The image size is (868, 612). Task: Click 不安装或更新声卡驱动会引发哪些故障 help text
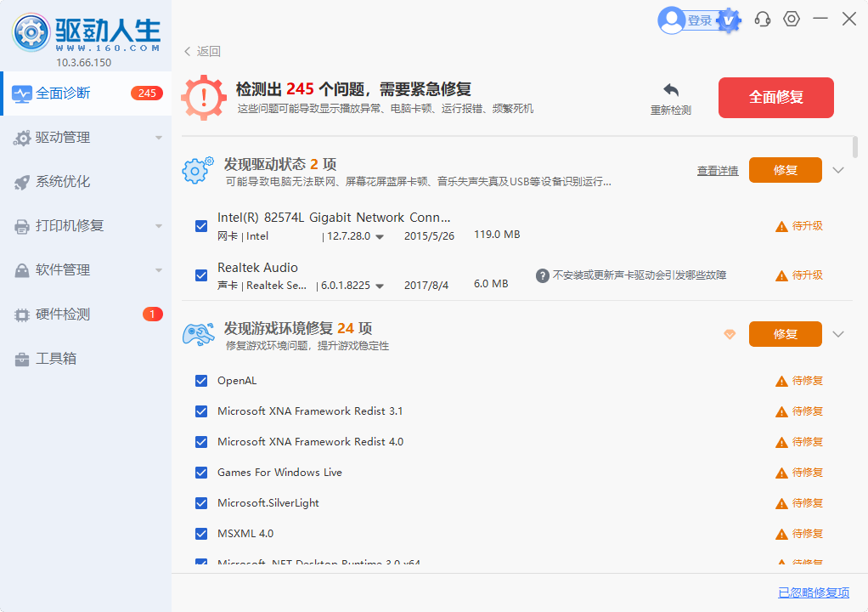click(x=640, y=275)
